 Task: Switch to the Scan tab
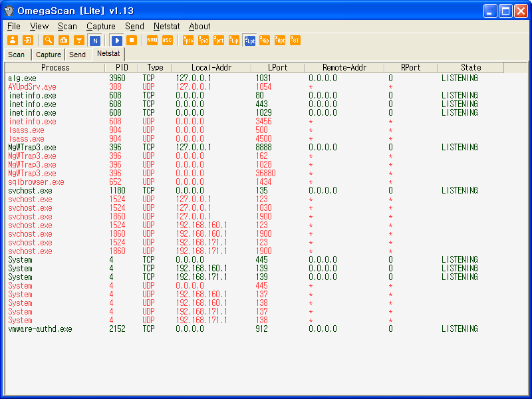17,55
